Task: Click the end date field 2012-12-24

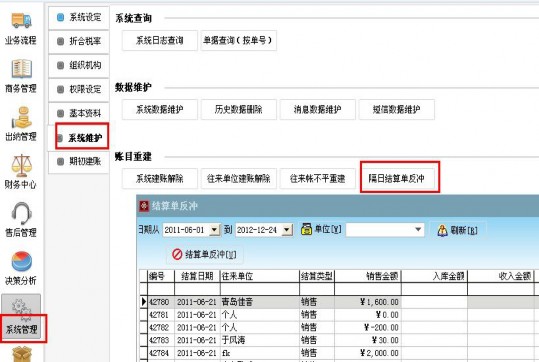Action: tap(258, 230)
